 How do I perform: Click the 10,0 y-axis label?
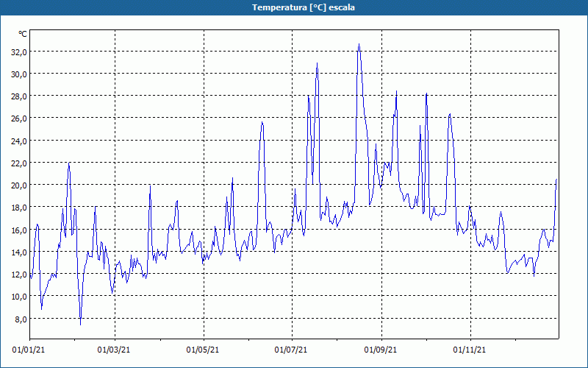[x=19, y=297]
